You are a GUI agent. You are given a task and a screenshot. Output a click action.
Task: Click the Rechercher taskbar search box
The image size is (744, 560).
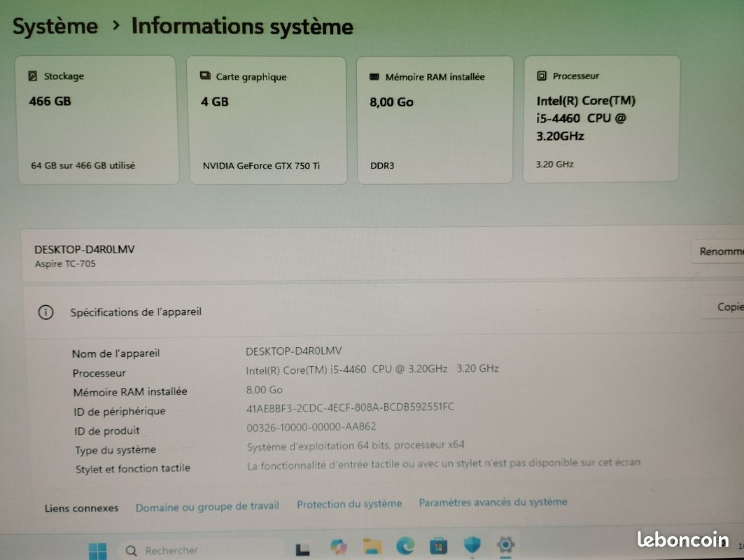pyautogui.click(x=202, y=550)
